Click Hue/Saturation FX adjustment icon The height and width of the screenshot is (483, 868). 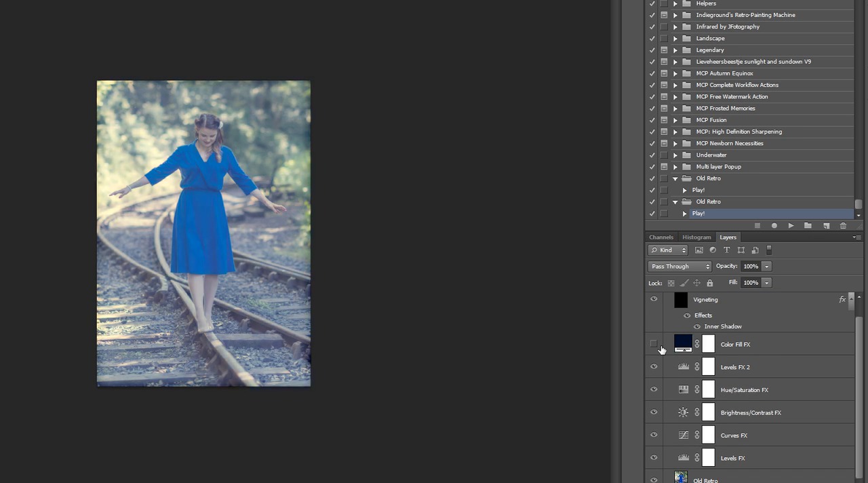tap(684, 389)
